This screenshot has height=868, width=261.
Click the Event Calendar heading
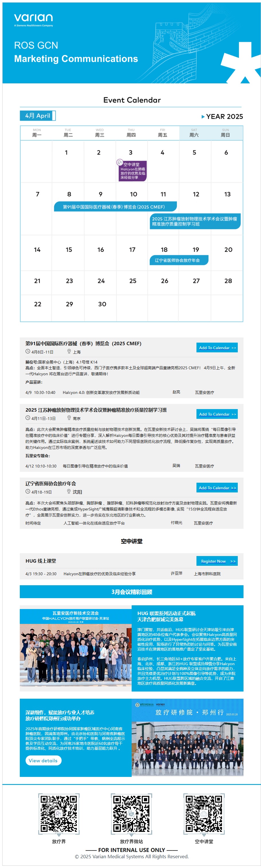click(132, 100)
